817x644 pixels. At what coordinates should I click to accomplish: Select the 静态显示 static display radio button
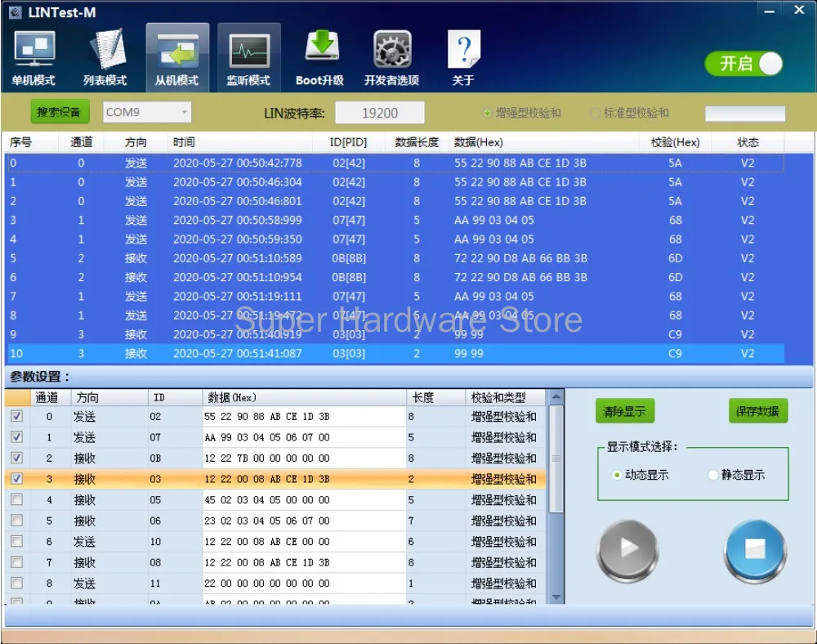[713, 475]
